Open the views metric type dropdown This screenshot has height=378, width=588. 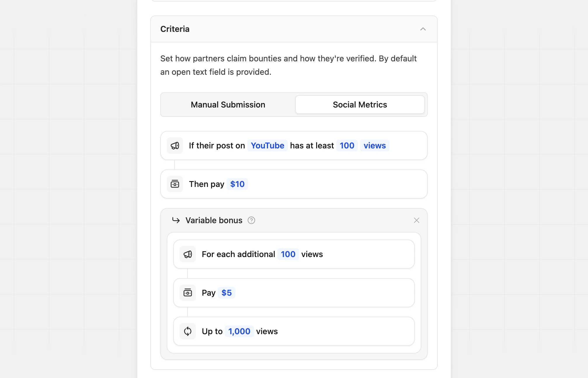click(x=375, y=145)
